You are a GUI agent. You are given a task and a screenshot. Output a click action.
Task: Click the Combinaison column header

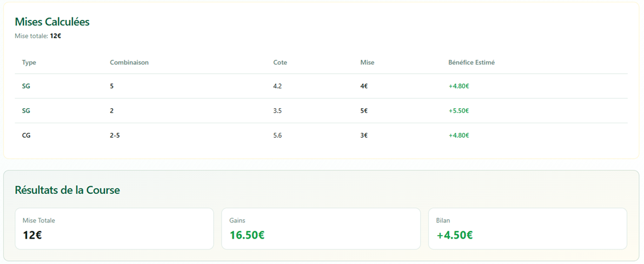click(129, 62)
